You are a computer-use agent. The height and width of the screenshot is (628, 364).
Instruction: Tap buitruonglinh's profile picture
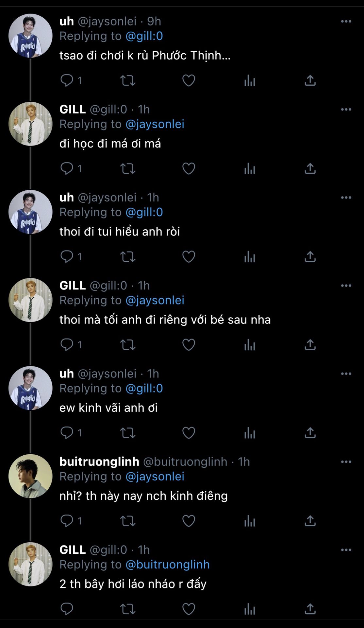[30, 476]
